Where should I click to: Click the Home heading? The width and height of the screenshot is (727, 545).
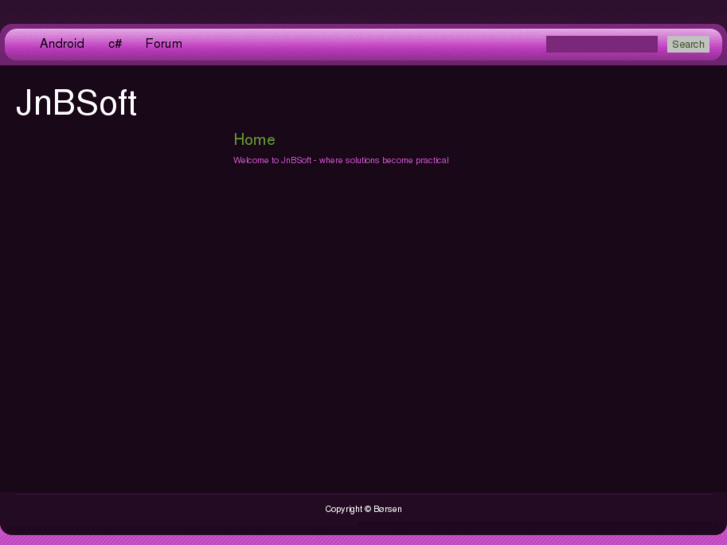tap(254, 139)
